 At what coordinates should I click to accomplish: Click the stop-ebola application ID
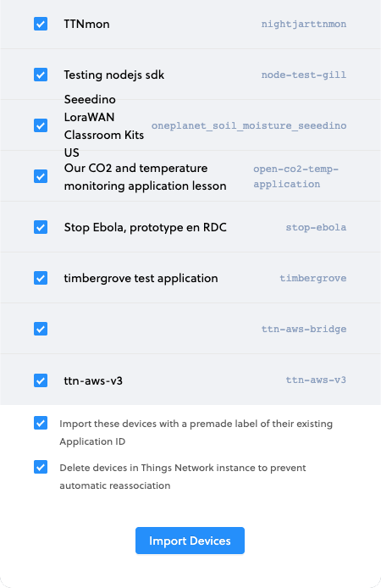(x=316, y=228)
